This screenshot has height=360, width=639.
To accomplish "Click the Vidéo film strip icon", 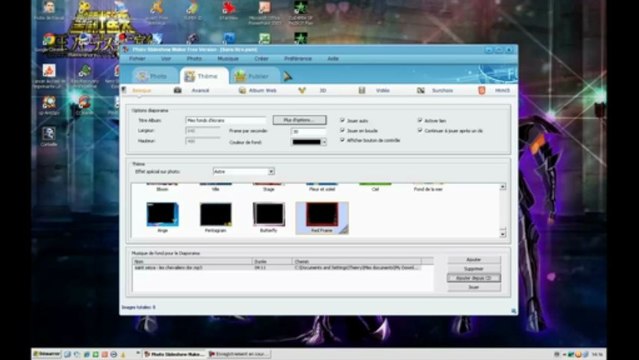I will [x=361, y=90].
